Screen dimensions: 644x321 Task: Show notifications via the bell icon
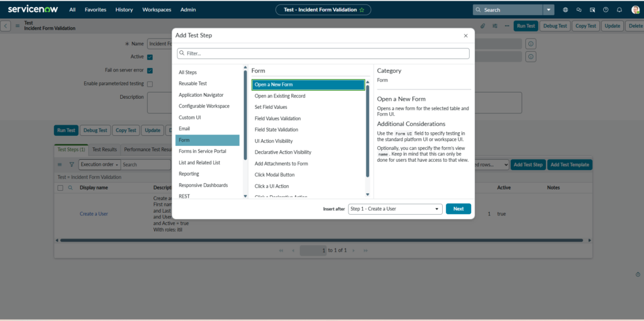(x=619, y=10)
